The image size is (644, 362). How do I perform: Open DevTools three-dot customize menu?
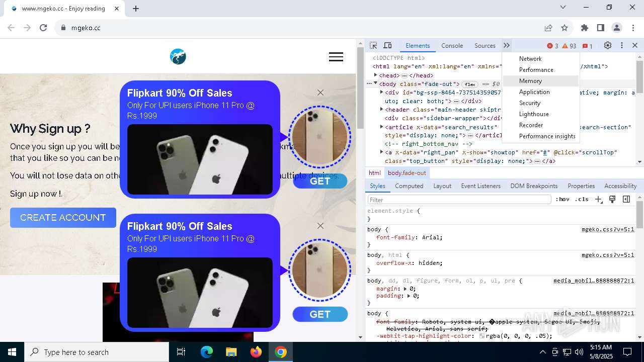click(622, 46)
